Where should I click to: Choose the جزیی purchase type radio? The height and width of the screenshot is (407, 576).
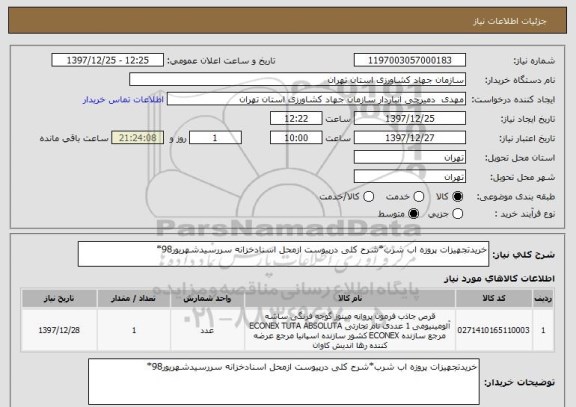457,214
